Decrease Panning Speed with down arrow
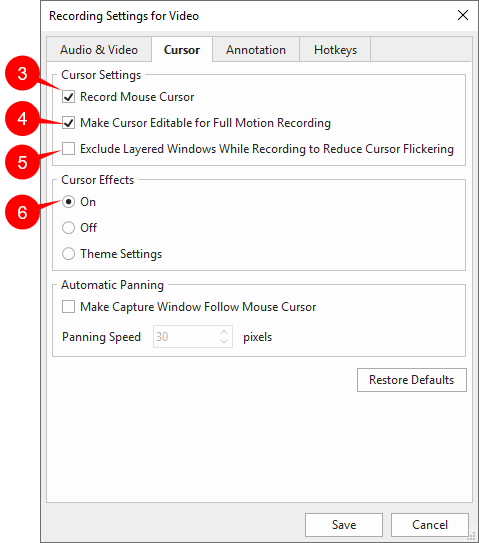 click(224, 341)
